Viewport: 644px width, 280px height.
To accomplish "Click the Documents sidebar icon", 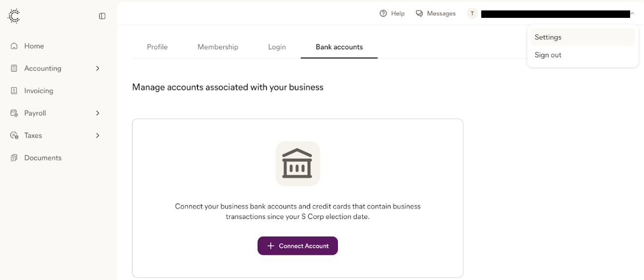I will (x=14, y=158).
